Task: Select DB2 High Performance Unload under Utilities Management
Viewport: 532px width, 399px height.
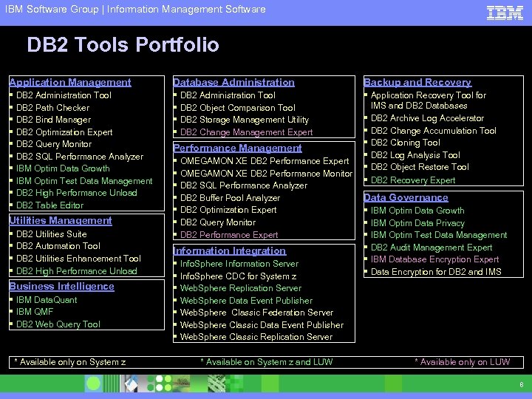Action: (x=77, y=271)
